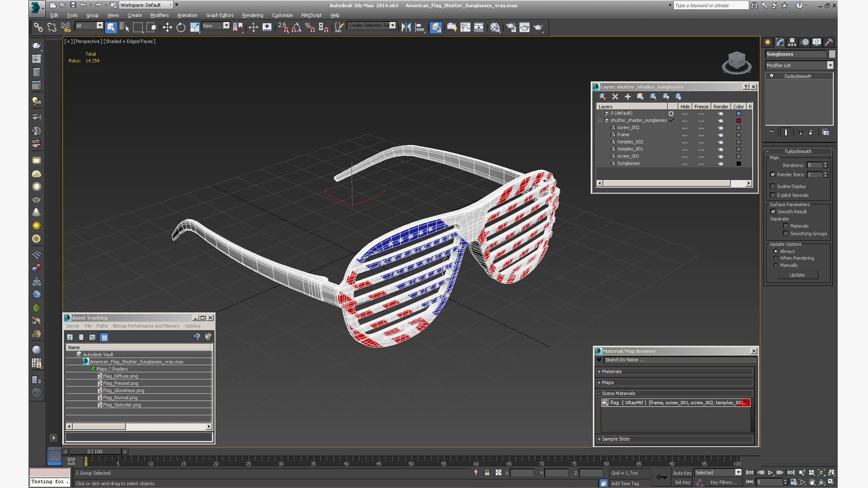Click the Bind to Space Warp icon
868x488 pixels.
click(x=66, y=28)
